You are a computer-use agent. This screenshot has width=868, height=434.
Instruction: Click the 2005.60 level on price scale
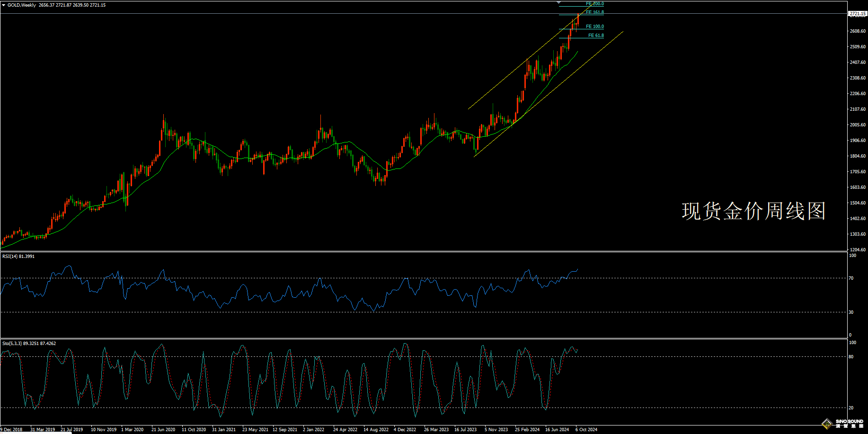(858, 125)
